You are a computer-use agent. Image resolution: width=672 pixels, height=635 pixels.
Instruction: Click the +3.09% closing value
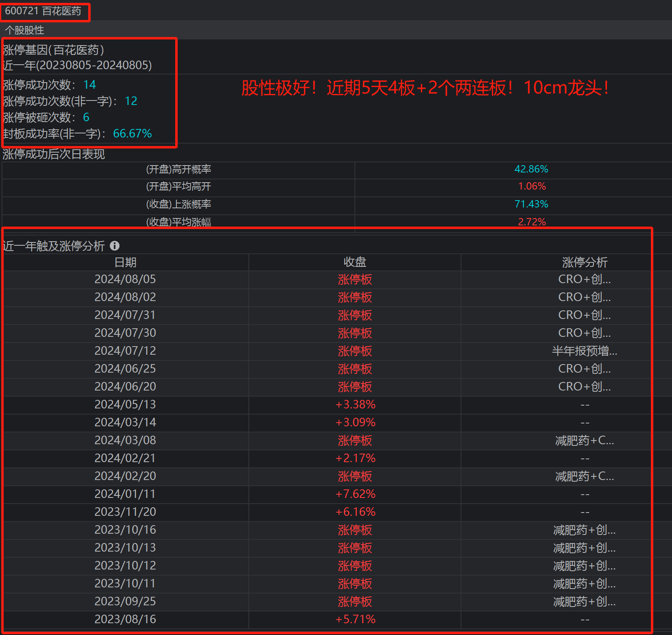(x=355, y=422)
